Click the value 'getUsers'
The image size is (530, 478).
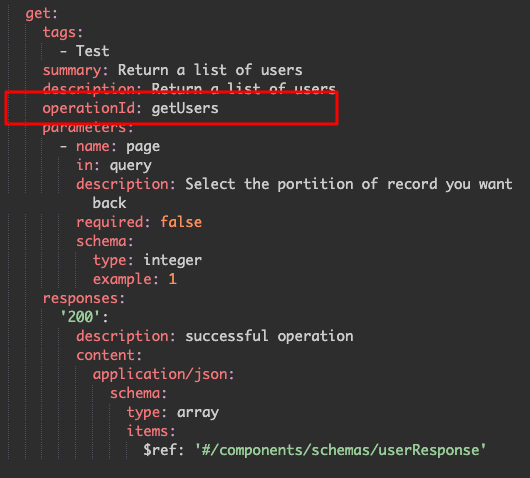click(185, 108)
